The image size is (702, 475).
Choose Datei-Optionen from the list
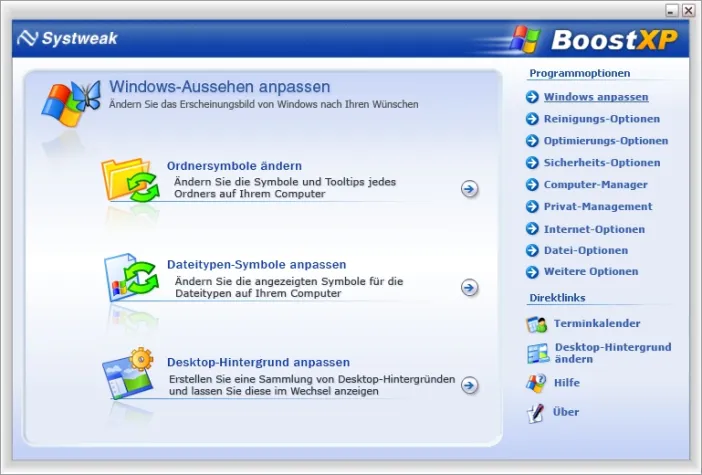click(586, 250)
